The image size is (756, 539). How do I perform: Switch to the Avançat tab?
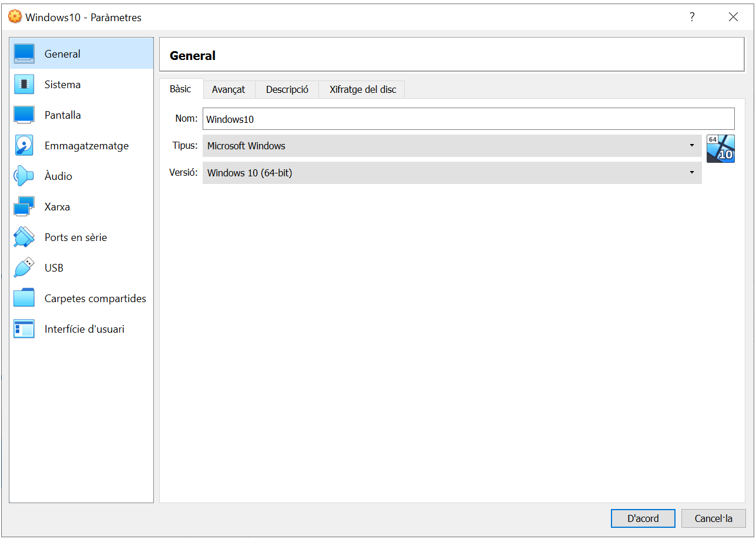click(229, 89)
